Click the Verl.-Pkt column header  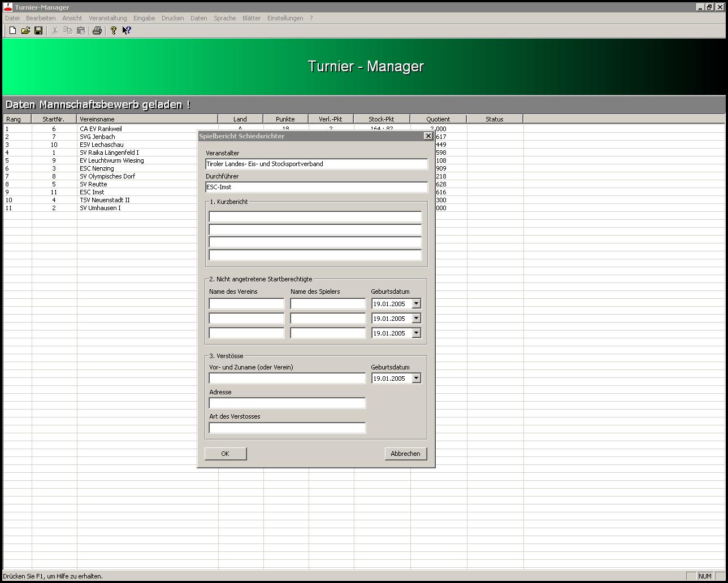tap(331, 119)
